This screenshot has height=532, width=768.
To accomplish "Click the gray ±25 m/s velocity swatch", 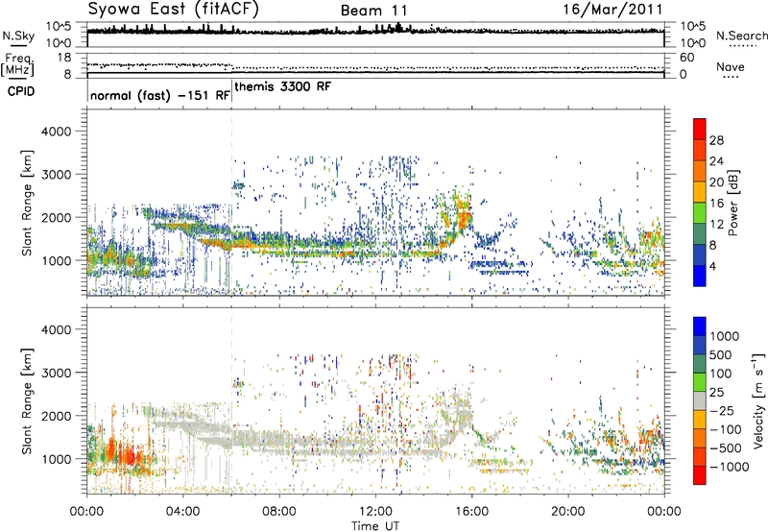I will 700,400.
